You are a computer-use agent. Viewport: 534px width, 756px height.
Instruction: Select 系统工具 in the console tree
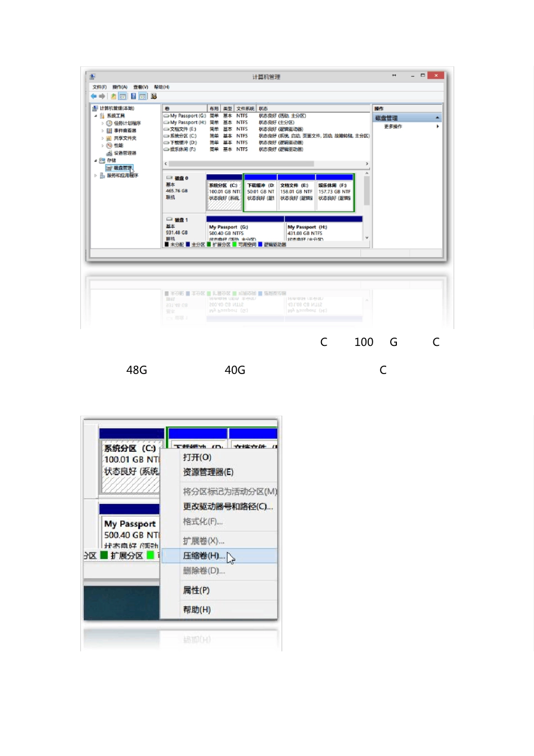click(x=116, y=115)
